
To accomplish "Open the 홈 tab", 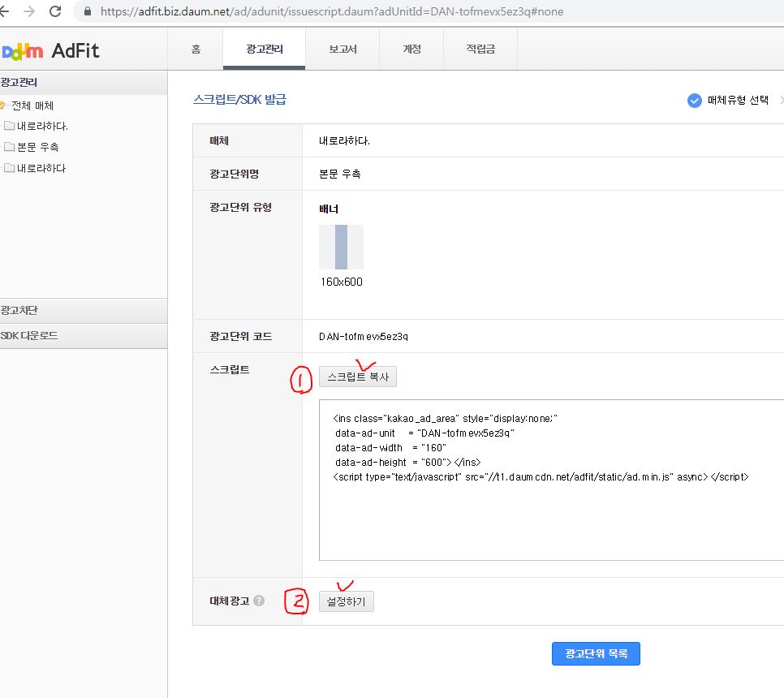I will [196, 49].
